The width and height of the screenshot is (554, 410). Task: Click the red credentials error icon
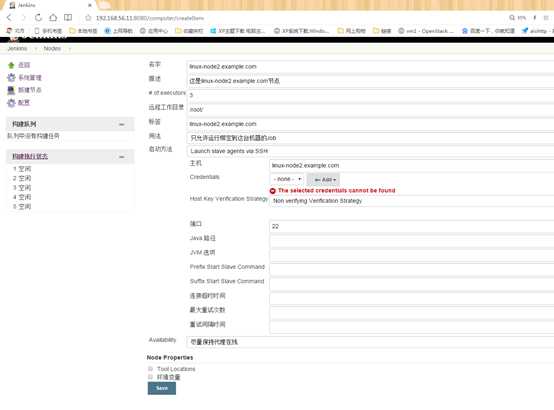(272, 191)
